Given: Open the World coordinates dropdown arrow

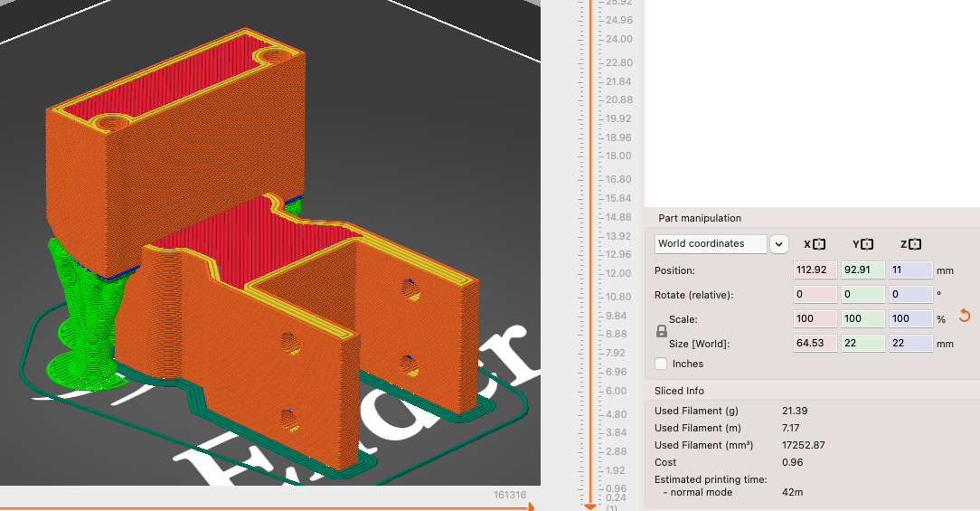Looking at the screenshot, I should (778, 244).
